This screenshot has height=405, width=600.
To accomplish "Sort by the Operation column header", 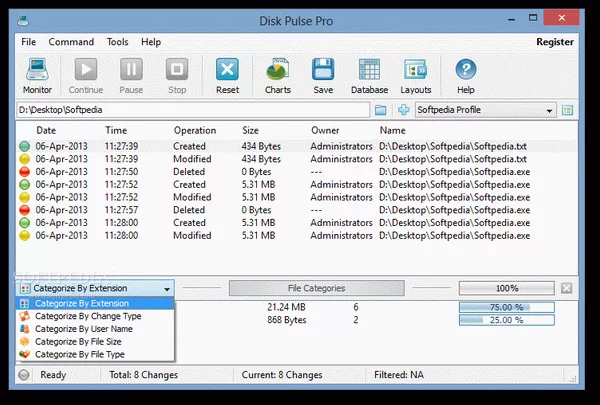I will [x=195, y=131].
